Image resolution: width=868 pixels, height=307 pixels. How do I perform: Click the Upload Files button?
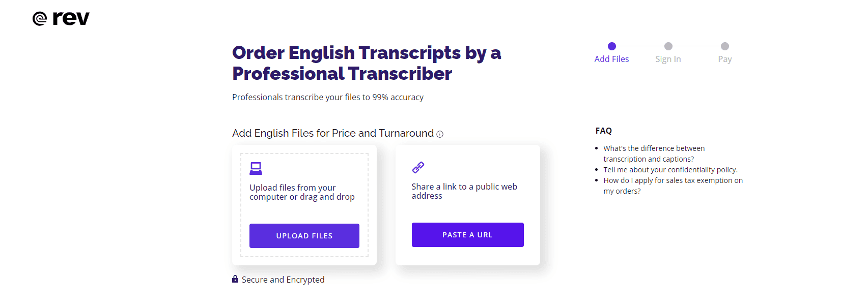304,236
